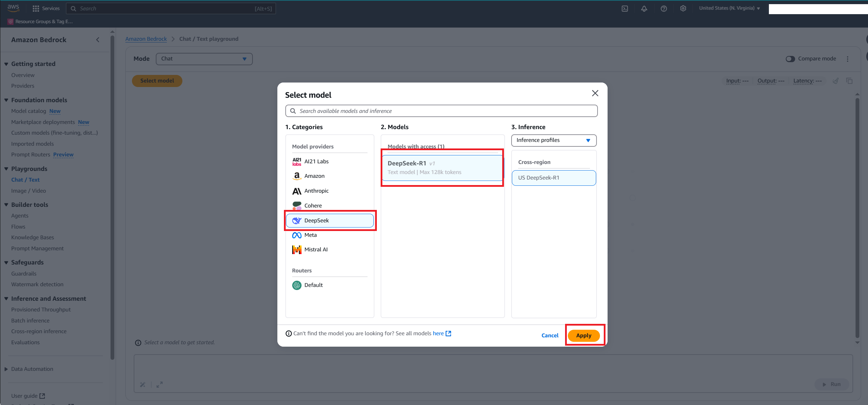The image size is (868, 405).
Task: Open Prompt Routers in sidebar
Action: pyautogui.click(x=30, y=155)
